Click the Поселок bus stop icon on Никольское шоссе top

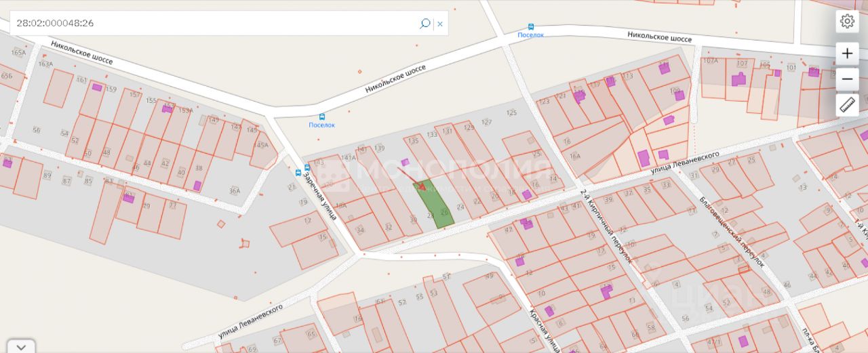click(530, 26)
